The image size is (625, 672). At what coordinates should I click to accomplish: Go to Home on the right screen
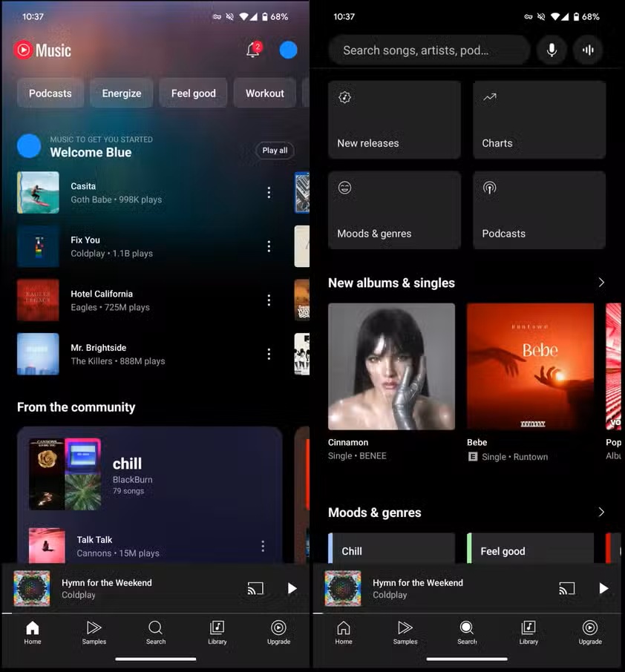pos(343,632)
